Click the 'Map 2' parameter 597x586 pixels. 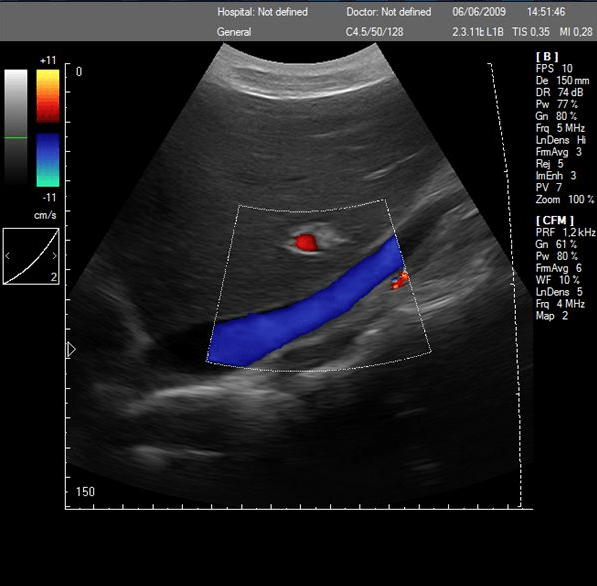pyautogui.click(x=552, y=315)
